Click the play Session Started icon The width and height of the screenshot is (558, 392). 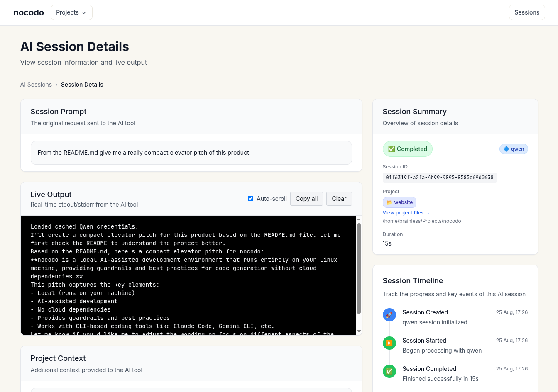tap(389, 343)
